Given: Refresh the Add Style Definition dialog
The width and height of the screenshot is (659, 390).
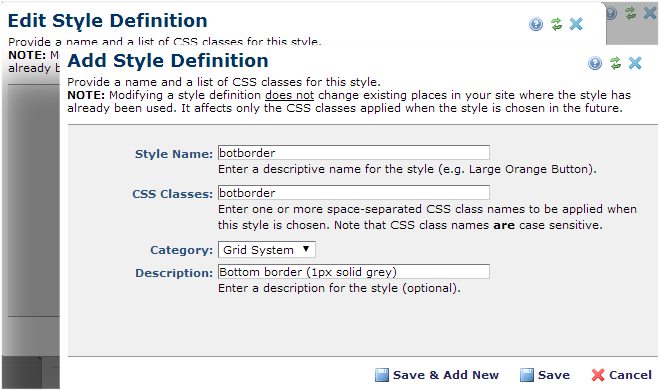Looking at the screenshot, I should (615, 63).
